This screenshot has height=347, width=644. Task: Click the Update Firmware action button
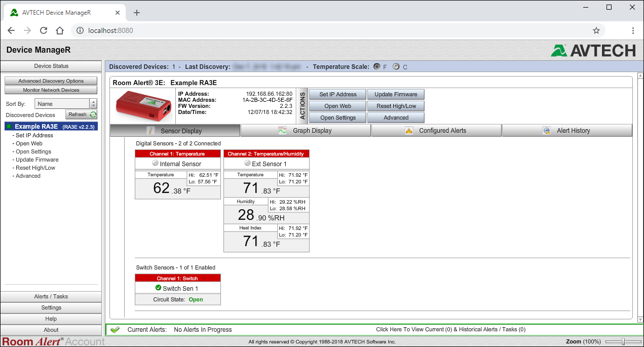coord(396,95)
